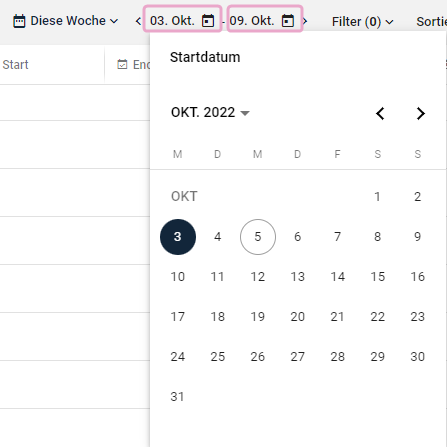Viewport: 447px width, 447px height.
Task: Open the end date calendar icon
Action: point(288,21)
